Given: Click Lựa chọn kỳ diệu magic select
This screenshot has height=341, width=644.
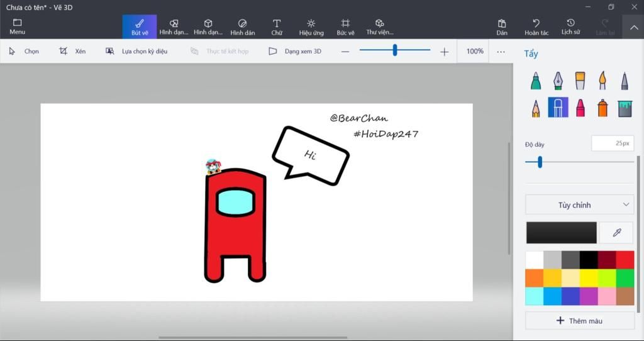Looking at the screenshot, I should tap(136, 52).
